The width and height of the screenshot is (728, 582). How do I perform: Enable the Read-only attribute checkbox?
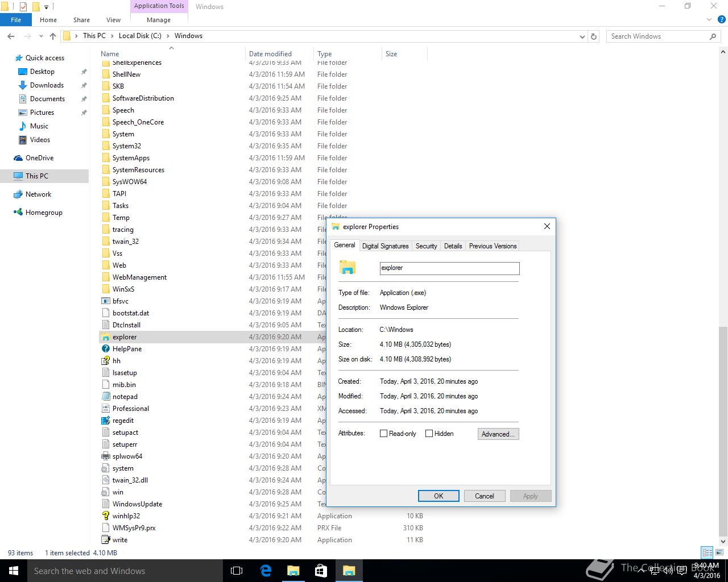pos(383,434)
